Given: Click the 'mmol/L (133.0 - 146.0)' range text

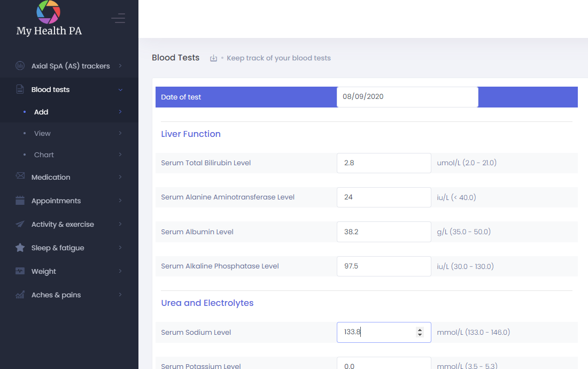Looking at the screenshot, I should tap(474, 332).
